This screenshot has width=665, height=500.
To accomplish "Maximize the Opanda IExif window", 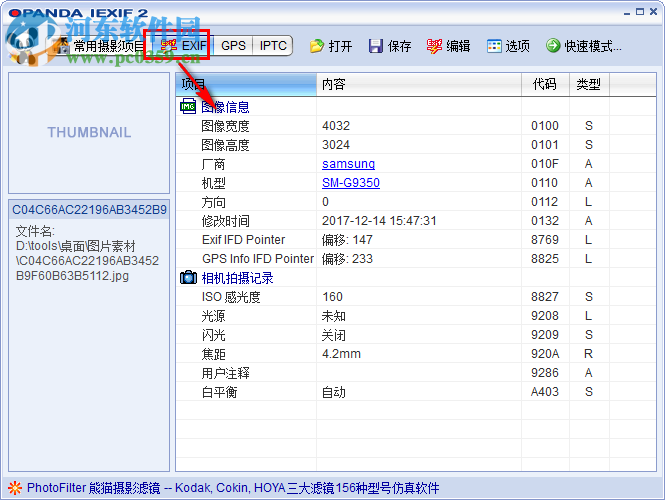I will tap(640, 12).
